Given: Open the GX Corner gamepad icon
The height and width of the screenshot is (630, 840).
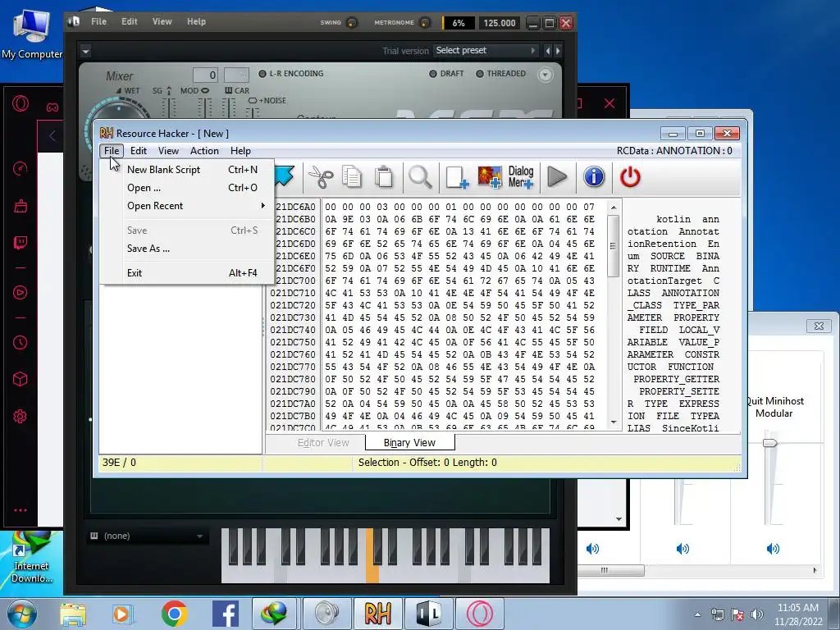Looking at the screenshot, I should point(52,107).
